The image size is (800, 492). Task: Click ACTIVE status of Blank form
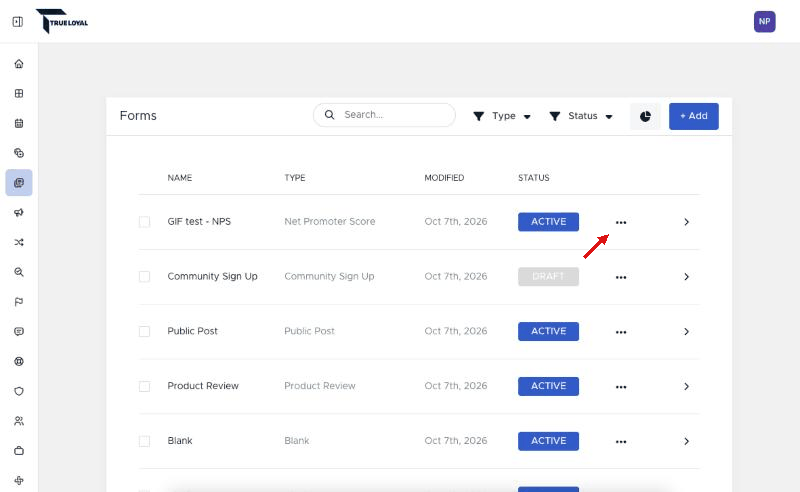coord(548,441)
